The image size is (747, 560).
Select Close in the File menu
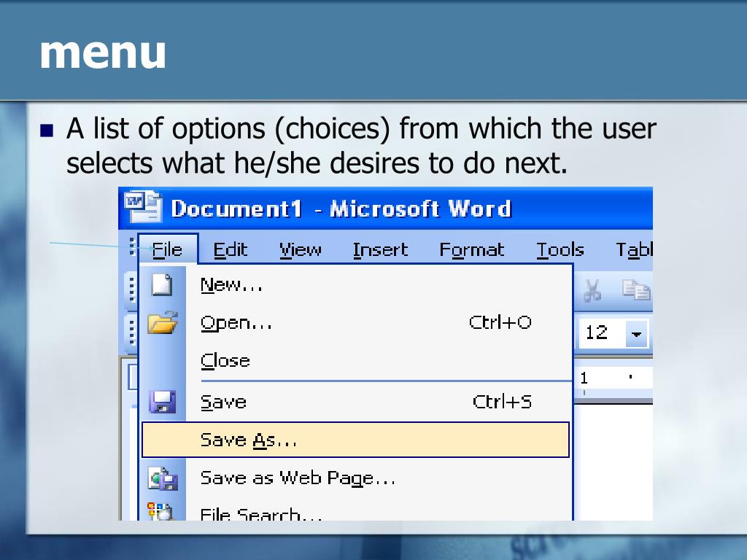click(x=355, y=360)
